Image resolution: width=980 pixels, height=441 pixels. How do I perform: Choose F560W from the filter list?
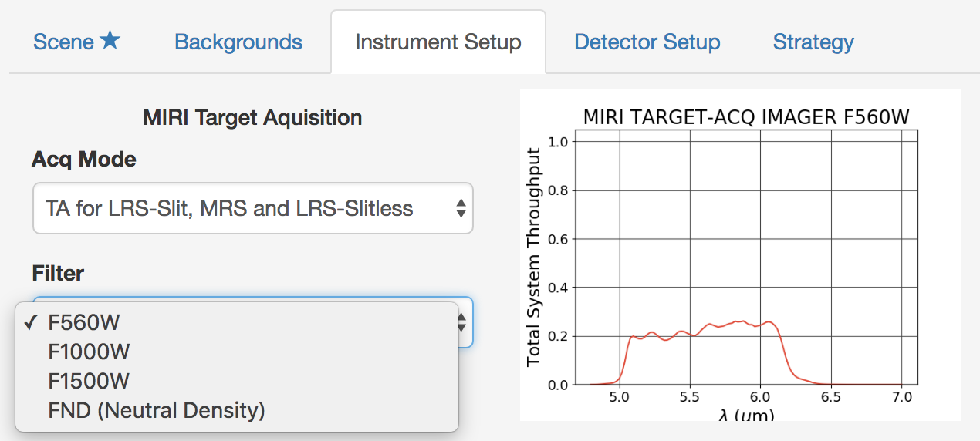pos(84,322)
